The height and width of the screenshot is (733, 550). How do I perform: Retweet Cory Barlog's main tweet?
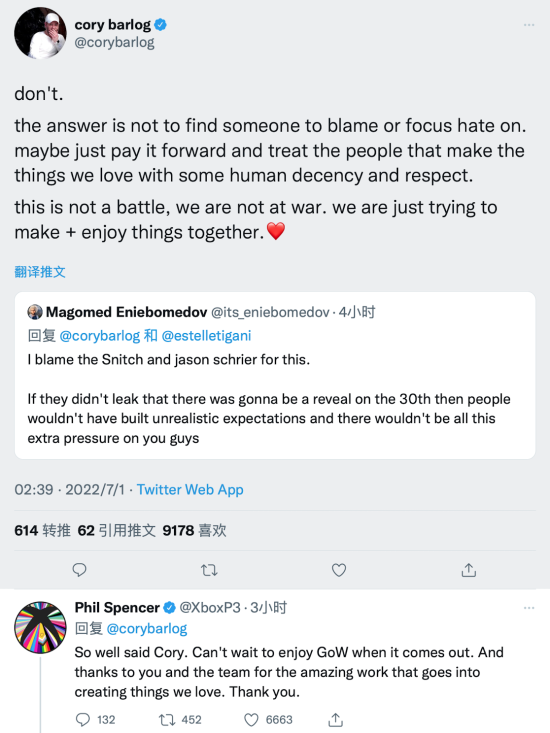(x=209, y=570)
